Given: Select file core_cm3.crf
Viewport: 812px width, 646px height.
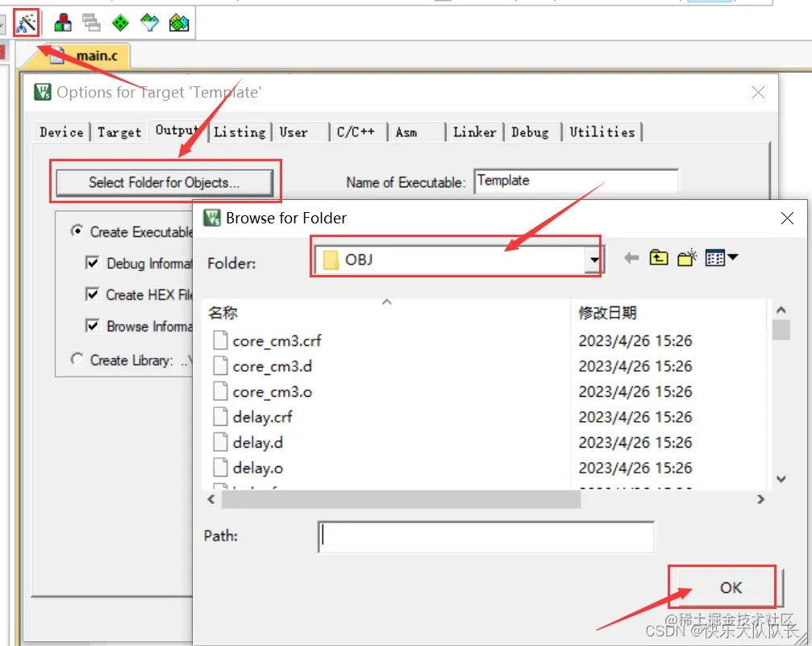Looking at the screenshot, I should (x=277, y=340).
